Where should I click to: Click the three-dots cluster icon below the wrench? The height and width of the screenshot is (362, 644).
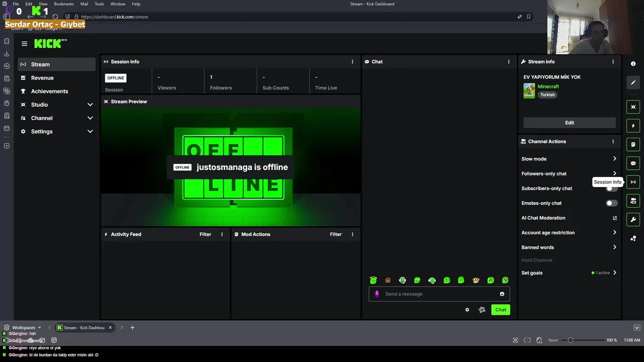633,238
